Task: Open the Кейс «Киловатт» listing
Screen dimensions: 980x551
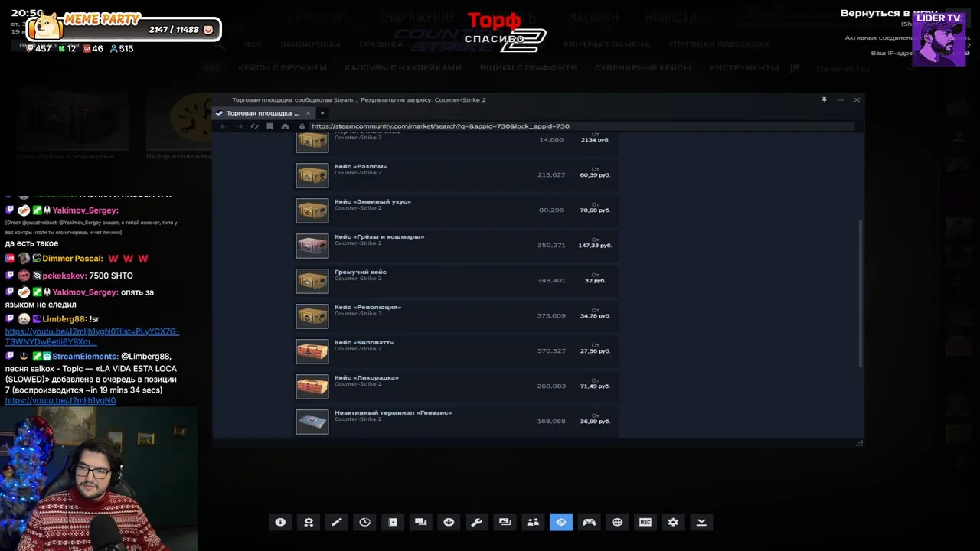Action: click(456, 351)
